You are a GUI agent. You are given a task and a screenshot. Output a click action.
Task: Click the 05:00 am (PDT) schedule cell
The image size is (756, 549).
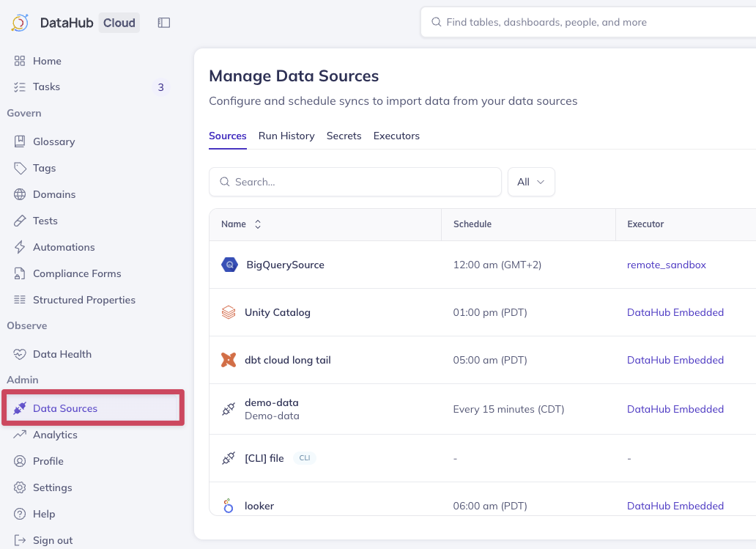click(x=490, y=360)
